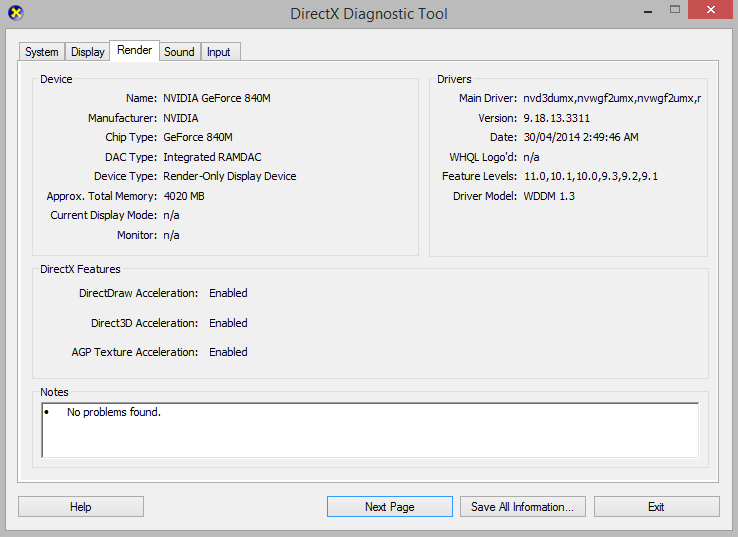The width and height of the screenshot is (738, 537).
Task: Open the Sound tab
Action: click(x=179, y=52)
